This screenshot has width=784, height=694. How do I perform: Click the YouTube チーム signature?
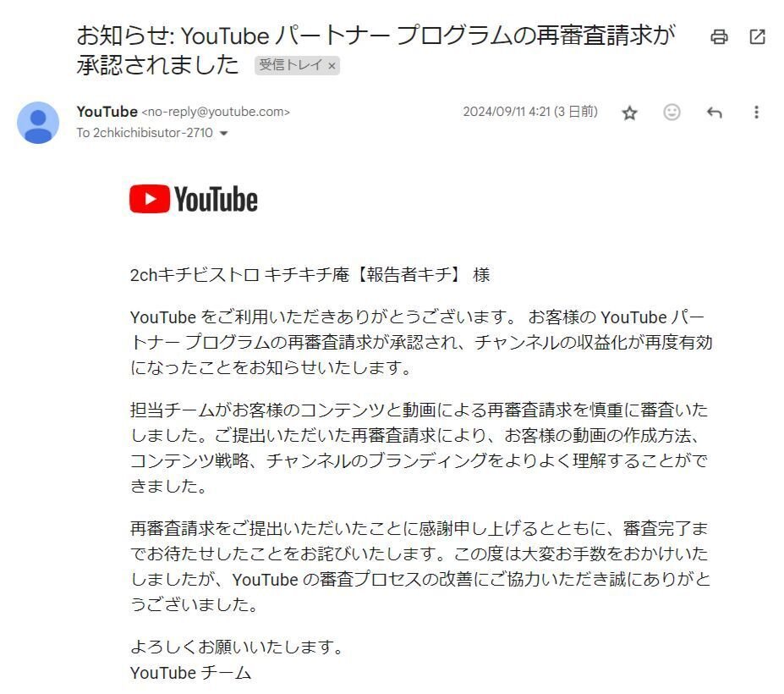(190, 673)
